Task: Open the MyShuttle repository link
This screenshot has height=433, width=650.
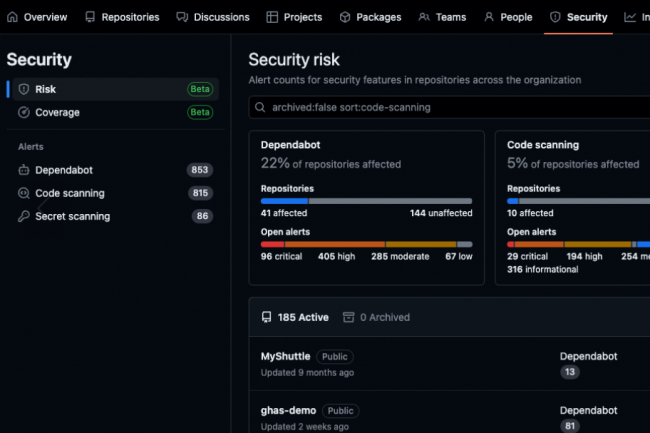Action: 285,356
